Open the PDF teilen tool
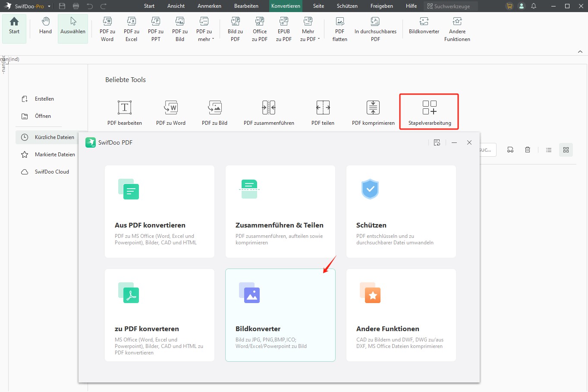The image size is (588, 392). coord(323,112)
